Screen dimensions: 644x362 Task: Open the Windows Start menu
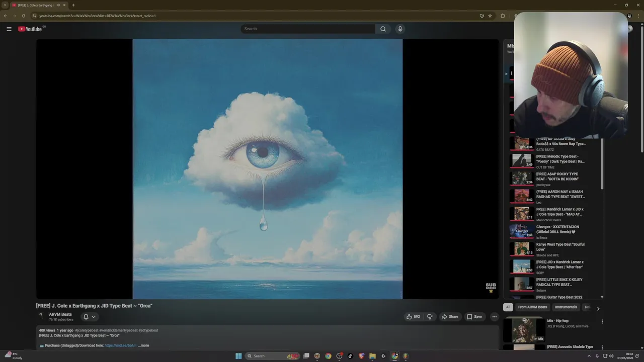tap(238, 356)
